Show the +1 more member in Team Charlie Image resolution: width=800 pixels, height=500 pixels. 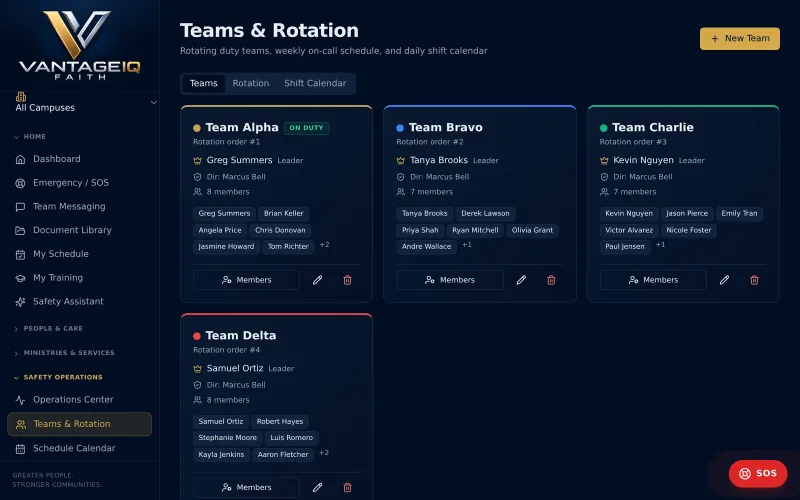tap(660, 245)
